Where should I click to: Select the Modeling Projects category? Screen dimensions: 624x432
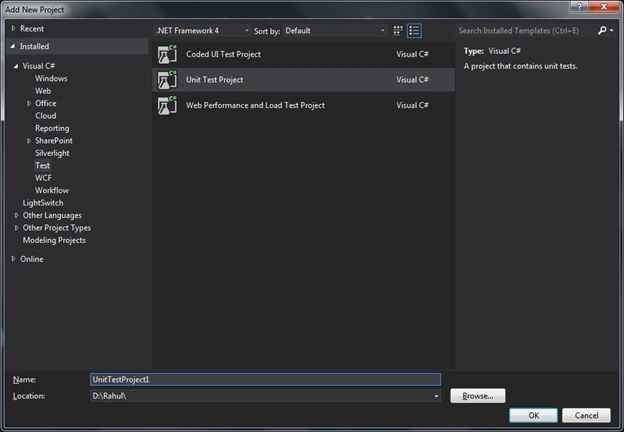tap(54, 240)
